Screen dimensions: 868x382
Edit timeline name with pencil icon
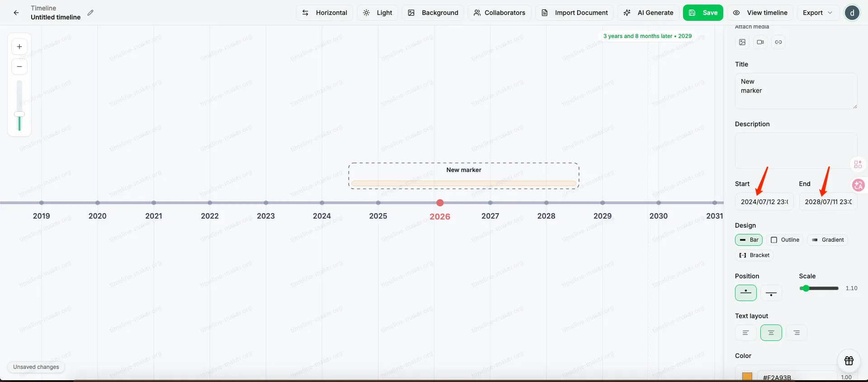90,13
